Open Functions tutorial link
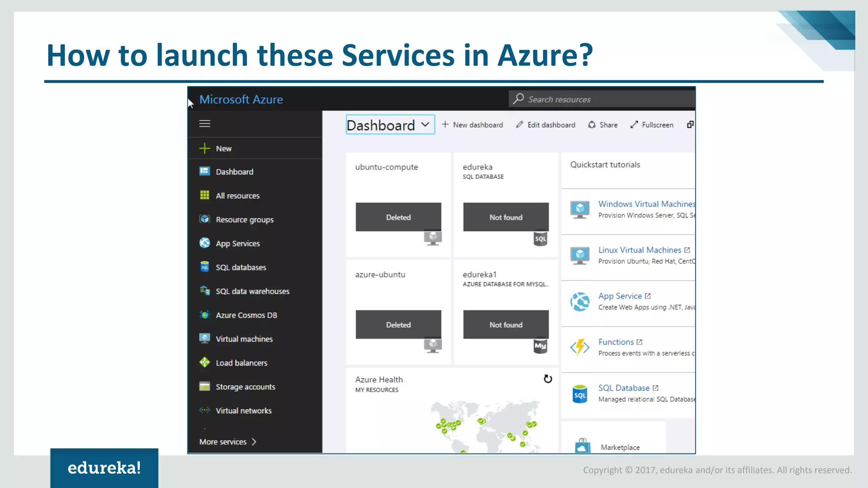Viewport: 868px width, 488px height. (616, 342)
